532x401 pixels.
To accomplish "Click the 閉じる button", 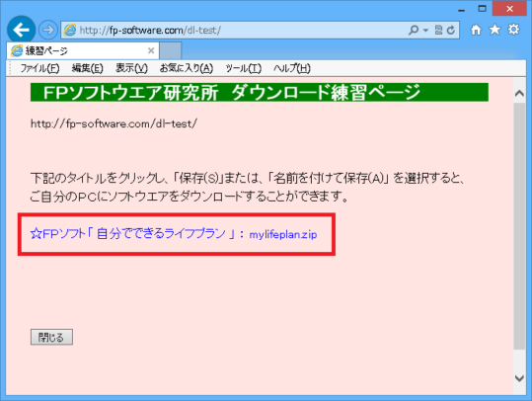I will (51, 337).
